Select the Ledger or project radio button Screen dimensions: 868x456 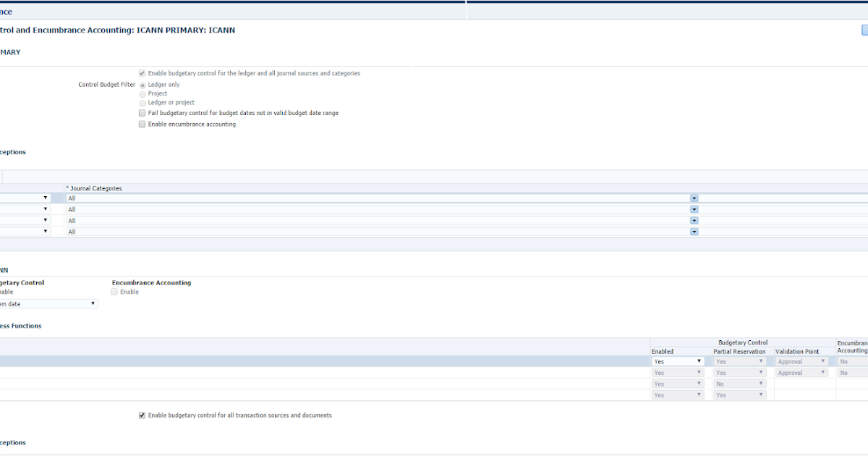[142, 102]
